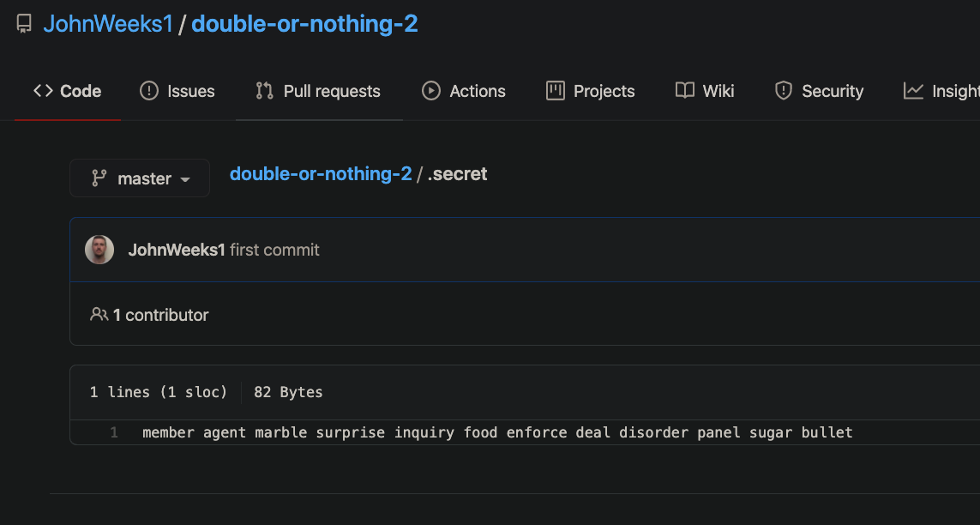Click the Projects board icon
Viewport: 980px width, 525px height.
pyautogui.click(x=555, y=91)
